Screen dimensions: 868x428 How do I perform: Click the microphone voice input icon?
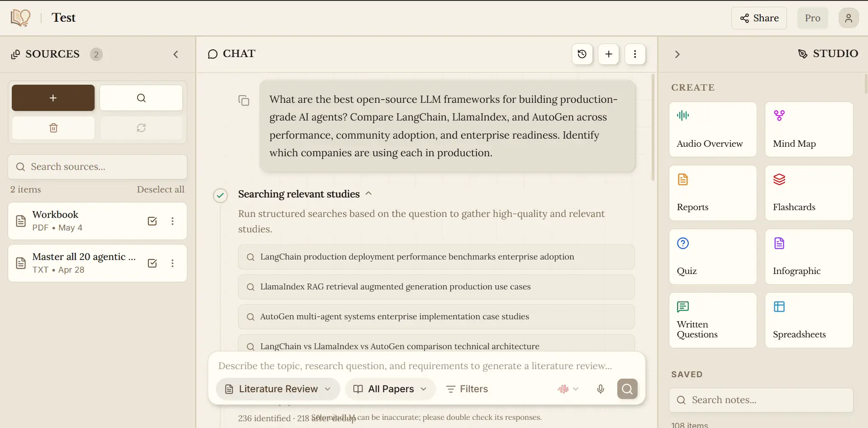[x=601, y=389]
